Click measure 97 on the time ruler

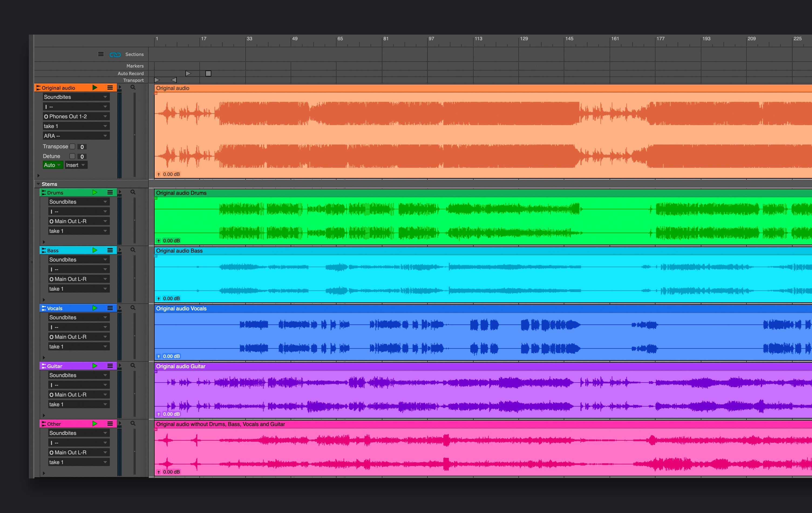click(431, 39)
